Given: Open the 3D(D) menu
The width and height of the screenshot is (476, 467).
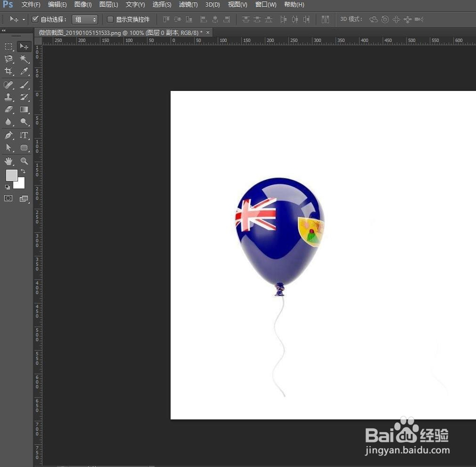Looking at the screenshot, I should [212, 5].
